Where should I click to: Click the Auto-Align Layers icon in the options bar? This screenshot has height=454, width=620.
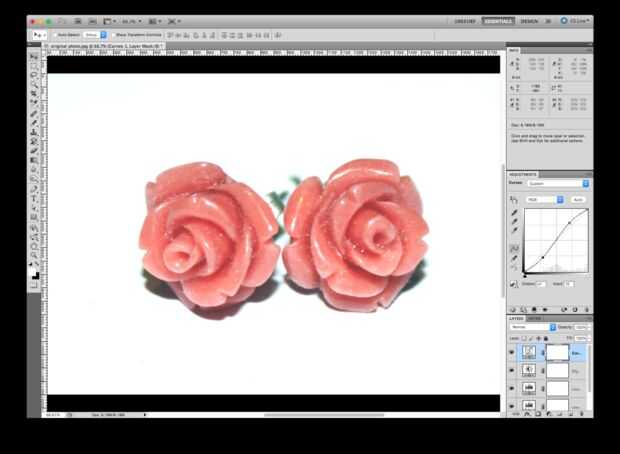[x=278, y=35]
